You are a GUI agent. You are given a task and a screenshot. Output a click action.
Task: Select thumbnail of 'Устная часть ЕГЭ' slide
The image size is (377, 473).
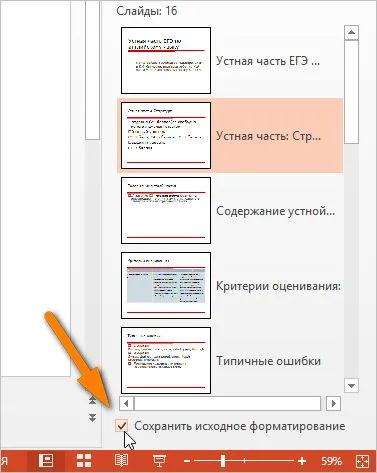(166, 60)
